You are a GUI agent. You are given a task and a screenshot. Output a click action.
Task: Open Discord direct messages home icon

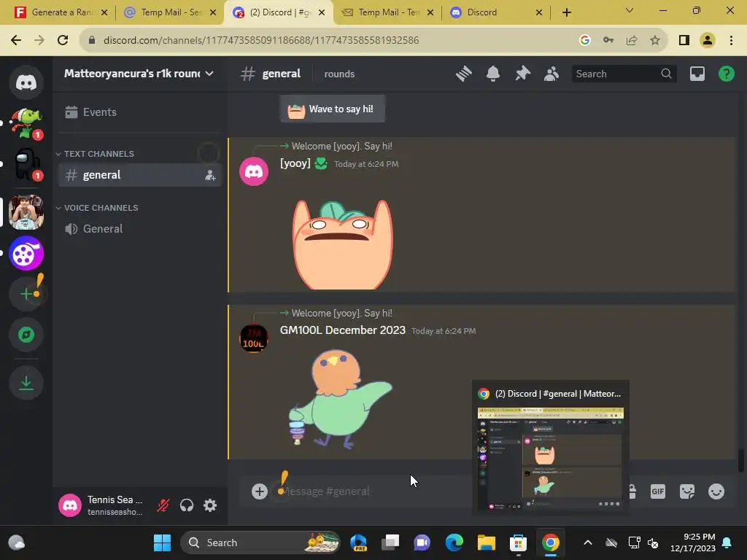(26, 82)
